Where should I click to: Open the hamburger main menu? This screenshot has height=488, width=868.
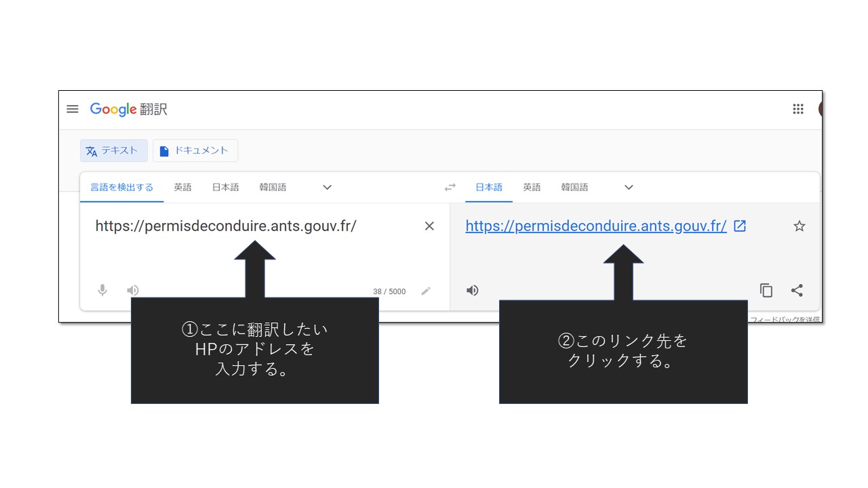coord(73,109)
